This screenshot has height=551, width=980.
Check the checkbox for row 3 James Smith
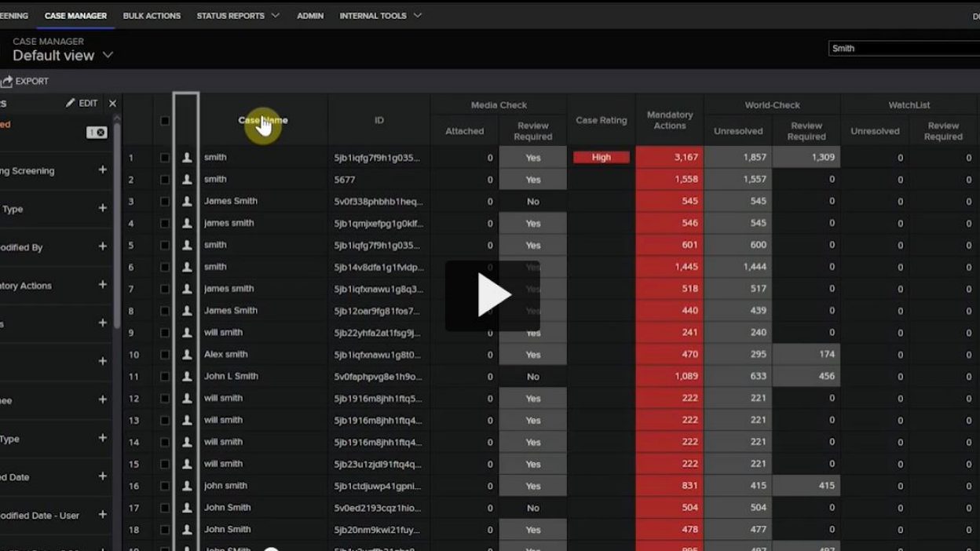[164, 202]
